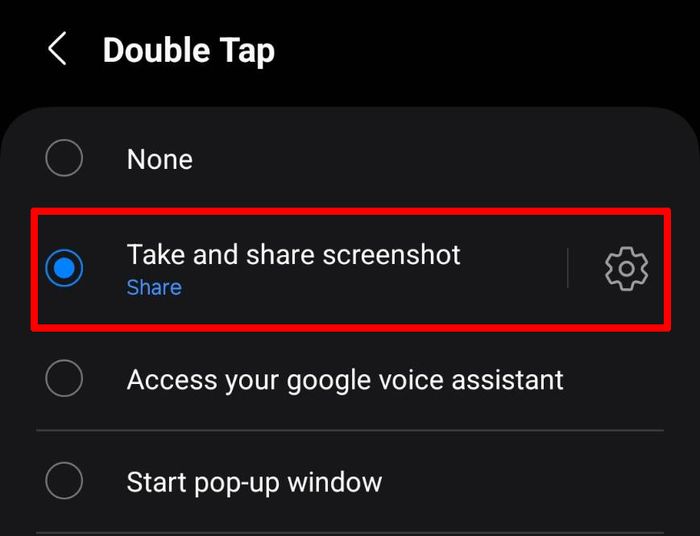Image resolution: width=700 pixels, height=536 pixels.
Task: Click empty space in the pop-up window row
Action: [x=522, y=482]
